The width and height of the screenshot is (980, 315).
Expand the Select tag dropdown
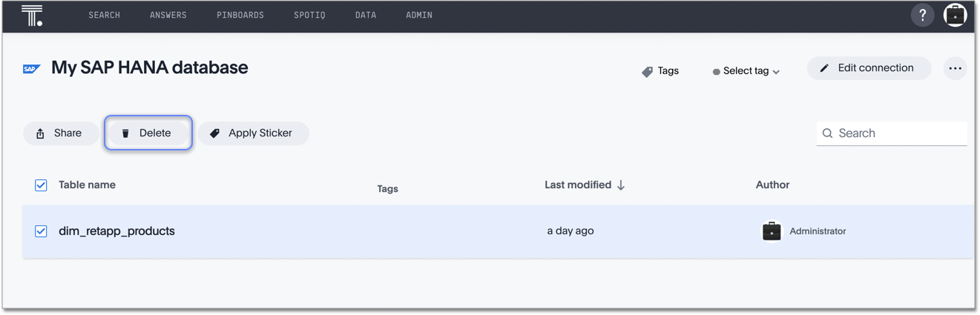point(746,71)
